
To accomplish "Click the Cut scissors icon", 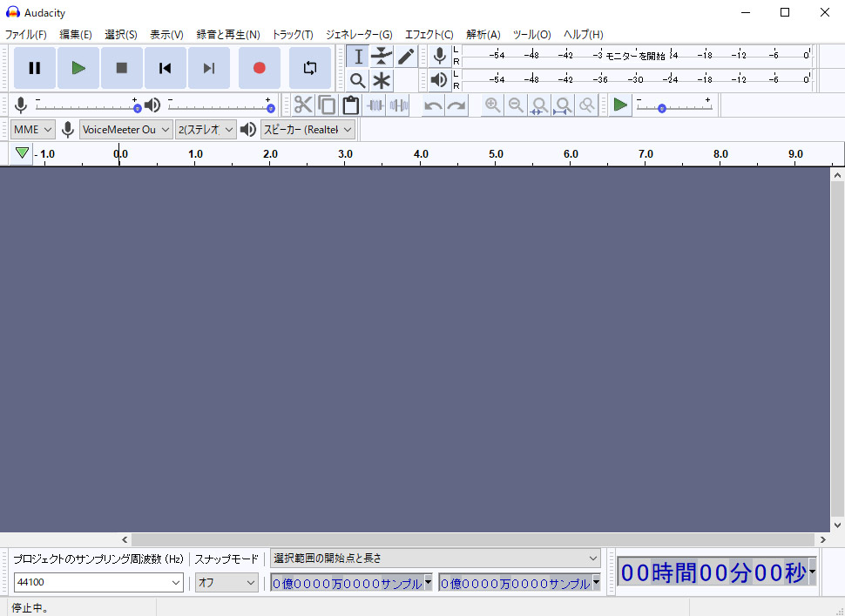I will click(x=302, y=105).
